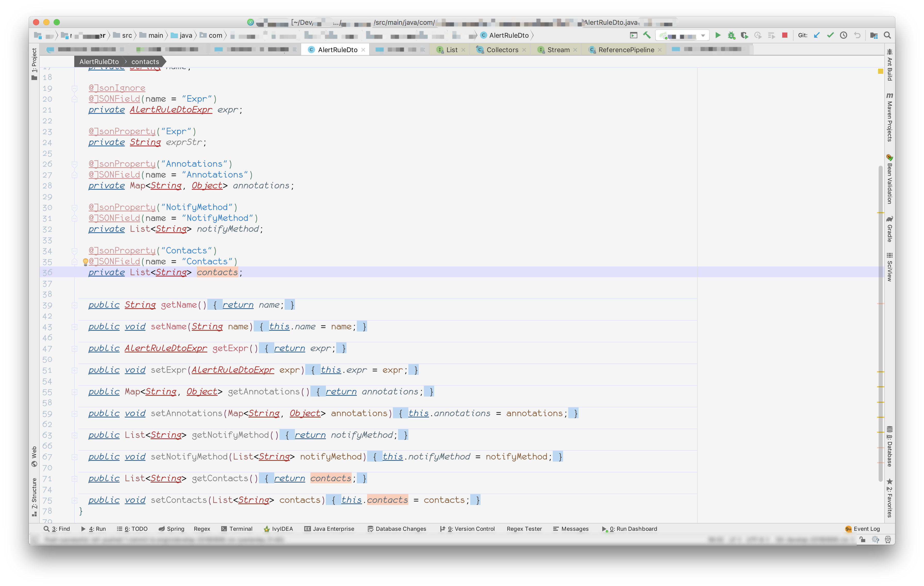Switch to the Collectors editor tab
The image size is (924, 586).
click(502, 50)
